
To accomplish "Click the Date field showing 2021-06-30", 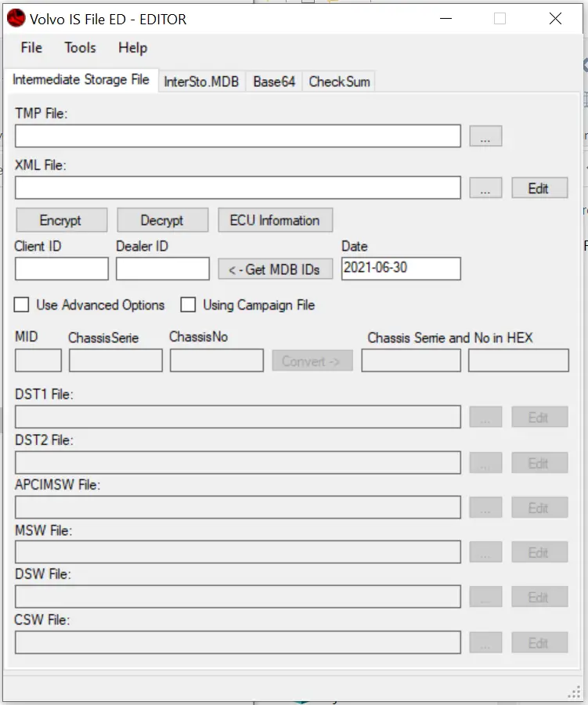I will pyautogui.click(x=401, y=268).
